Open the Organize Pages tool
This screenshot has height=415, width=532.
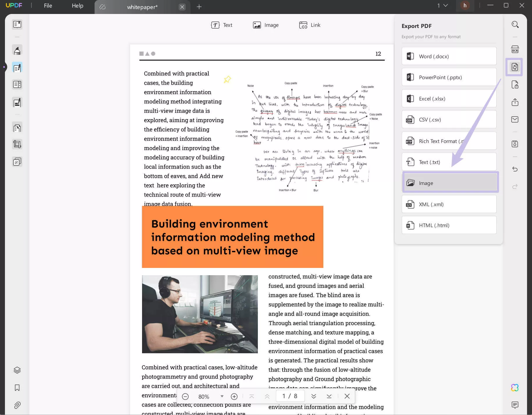(x=17, y=128)
